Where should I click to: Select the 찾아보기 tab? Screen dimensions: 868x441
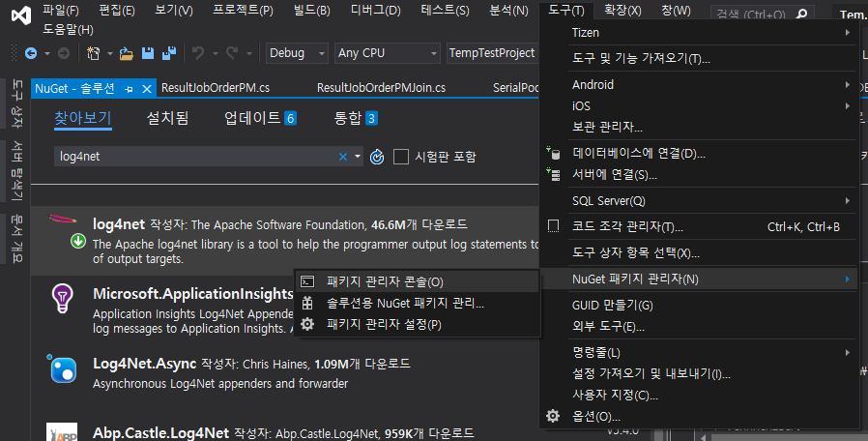pos(83,118)
